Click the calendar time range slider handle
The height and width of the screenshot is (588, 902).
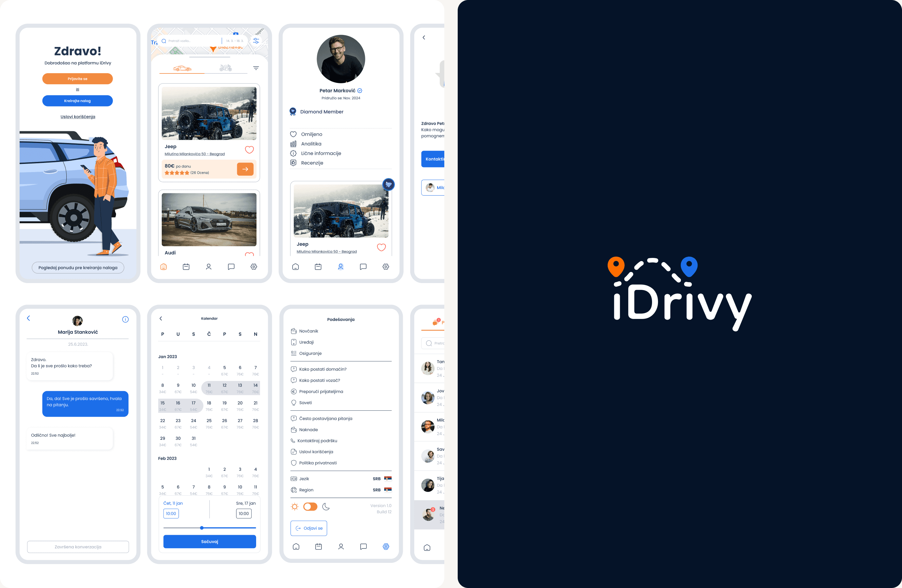pos(202,528)
